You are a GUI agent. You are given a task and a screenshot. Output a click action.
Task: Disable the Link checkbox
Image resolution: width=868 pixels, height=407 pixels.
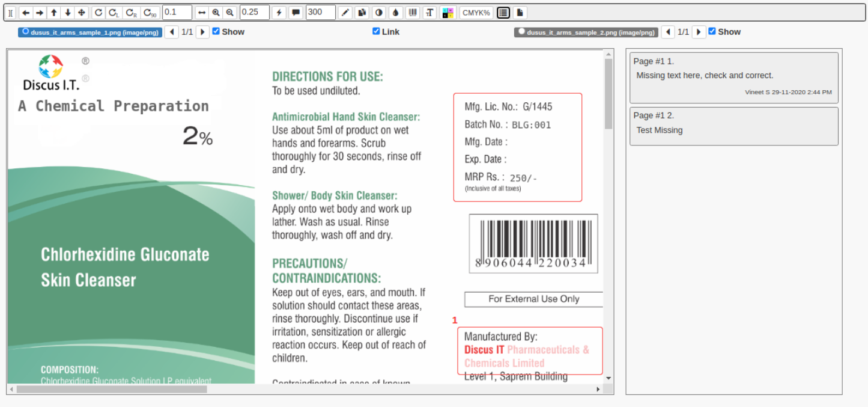pos(376,31)
